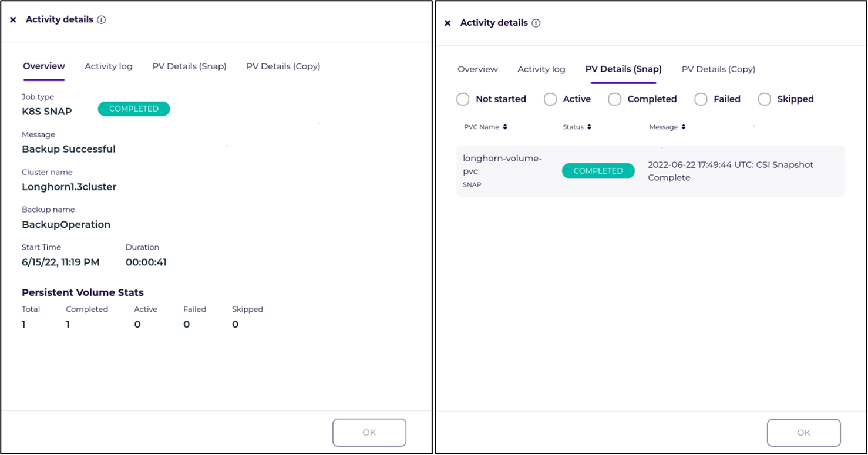This screenshot has width=868, height=455.
Task: Select the longhorn-volume-pvc row
Action: pyautogui.click(x=650, y=171)
